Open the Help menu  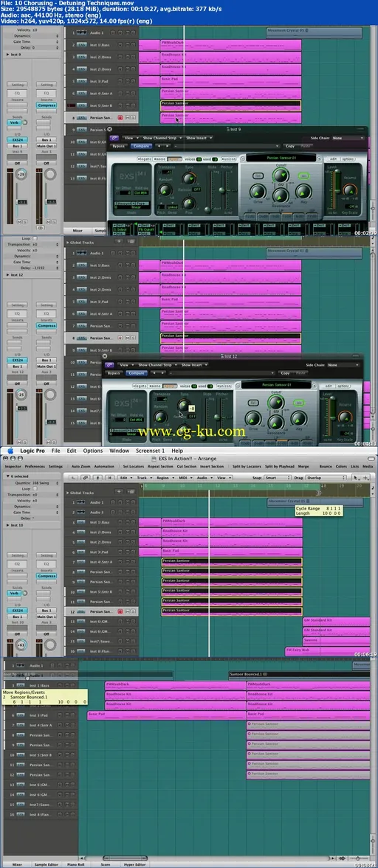pyautogui.click(x=176, y=451)
